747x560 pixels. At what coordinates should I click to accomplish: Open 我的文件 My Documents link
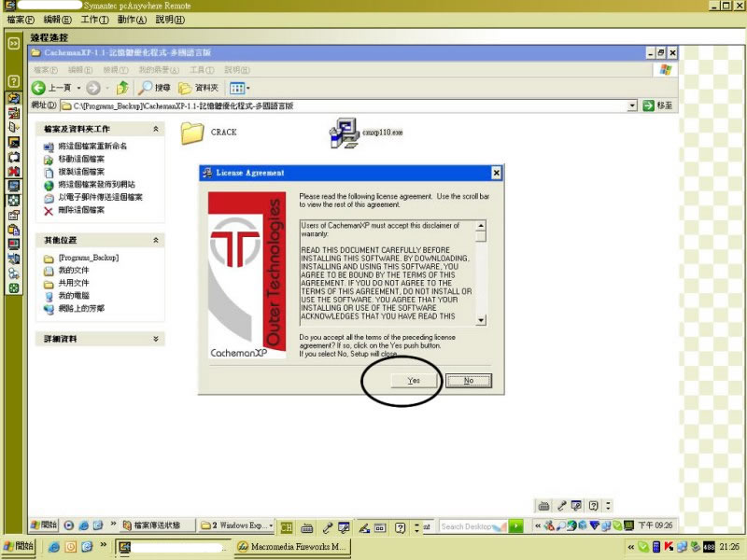pyautogui.click(x=74, y=271)
